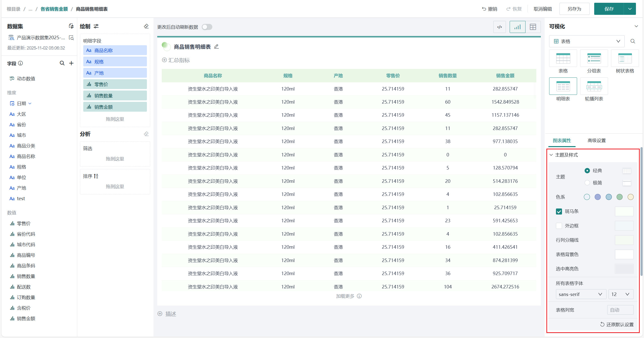Click the search icon next to 表格 dropdown

[633, 41]
